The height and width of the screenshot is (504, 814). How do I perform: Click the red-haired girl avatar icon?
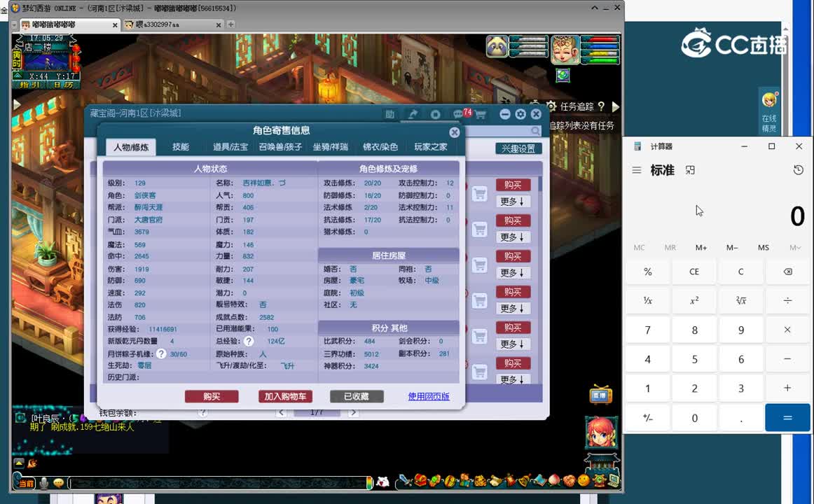(x=601, y=433)
